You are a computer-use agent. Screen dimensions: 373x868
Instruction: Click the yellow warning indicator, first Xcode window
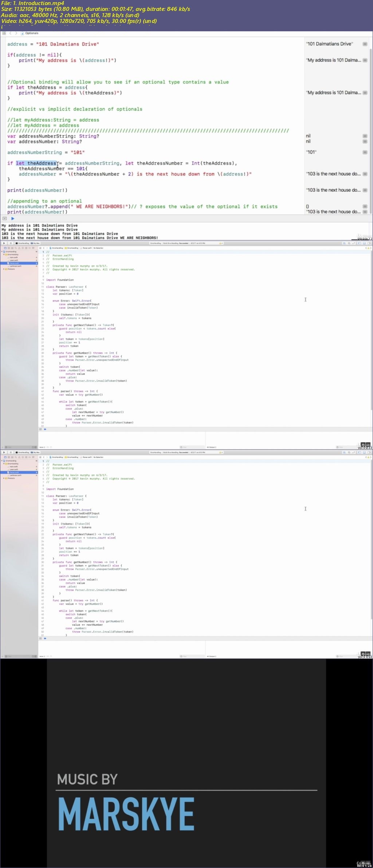click(x=220, y=243)
